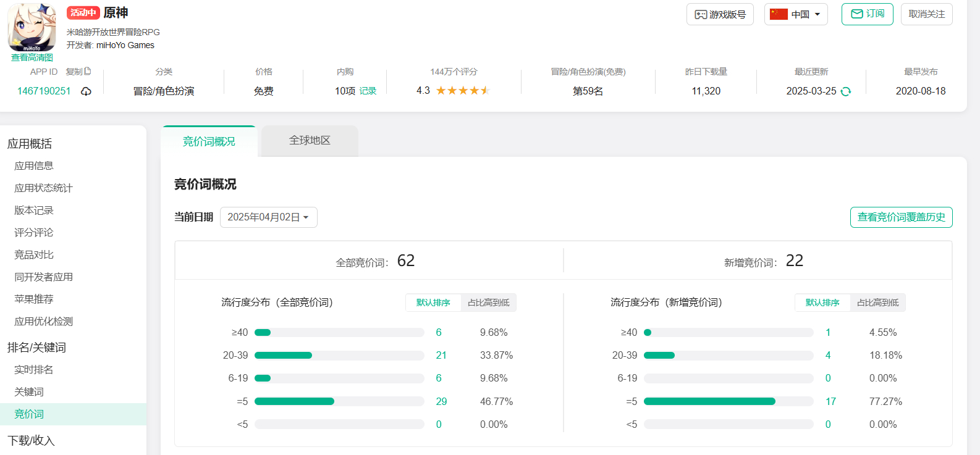Click 全部竞价词 total value 62

pyautogui.click(x=406, y=261)
